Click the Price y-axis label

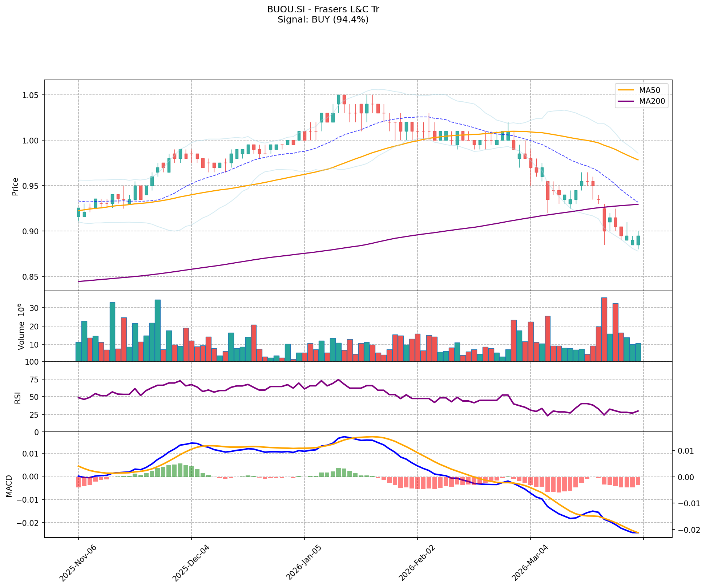point(15,186)
